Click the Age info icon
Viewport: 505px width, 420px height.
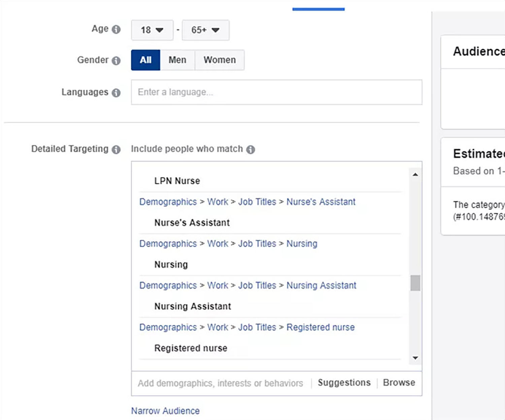pyautogui.click(x=116, y=29)
